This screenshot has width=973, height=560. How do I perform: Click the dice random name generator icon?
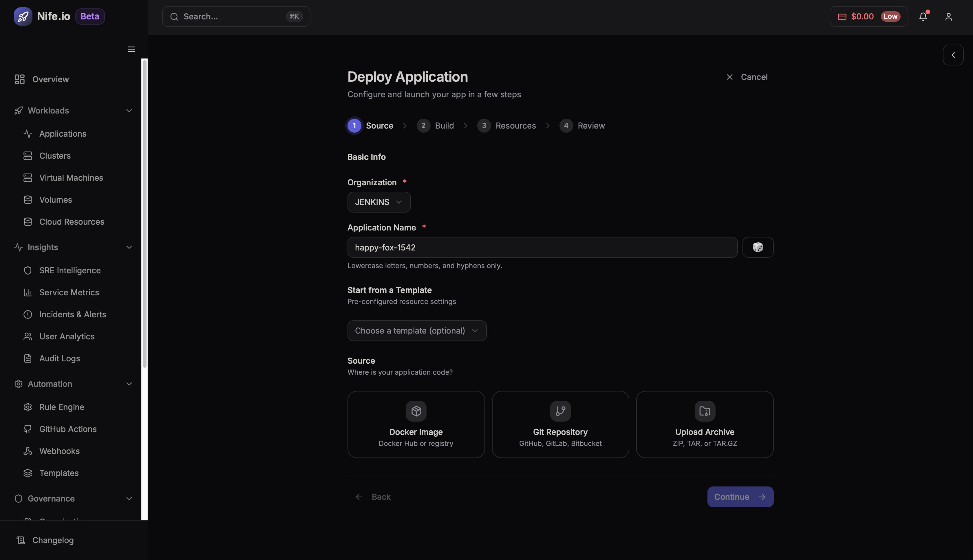pyautogui.click(x=758, y=247)
